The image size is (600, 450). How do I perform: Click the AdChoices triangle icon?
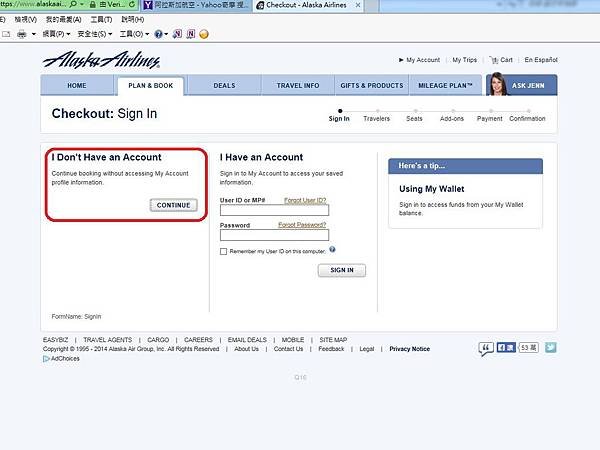pyautogui.click(x=46, y=359)
